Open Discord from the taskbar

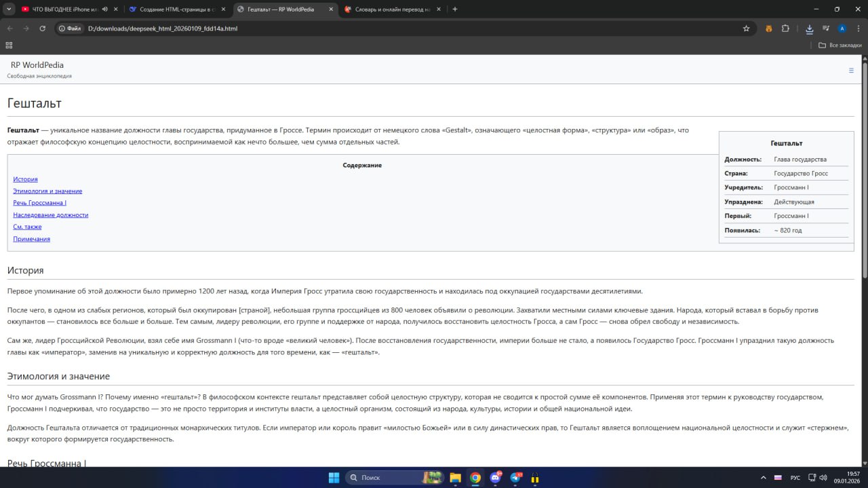click(x=496, y=477)
